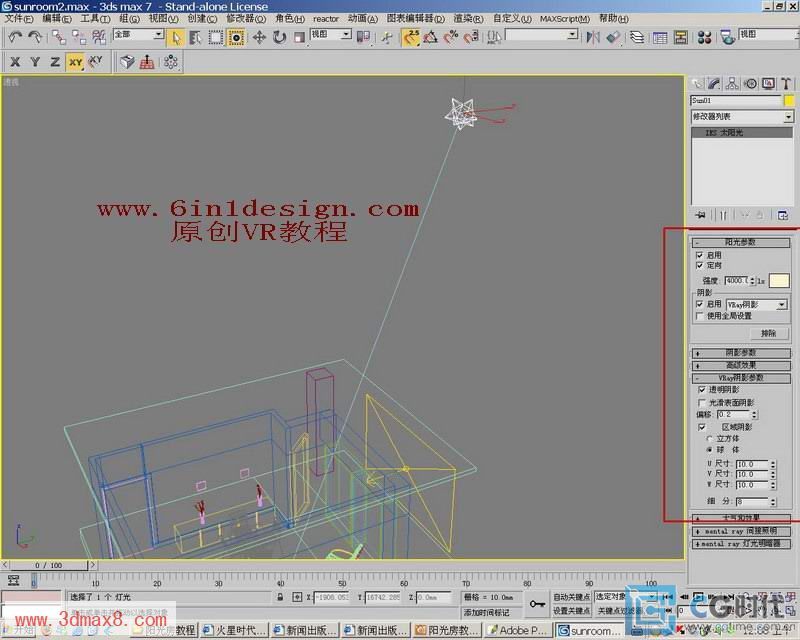
Task: Open the Layer Manager icon
Action: [637, 37]
